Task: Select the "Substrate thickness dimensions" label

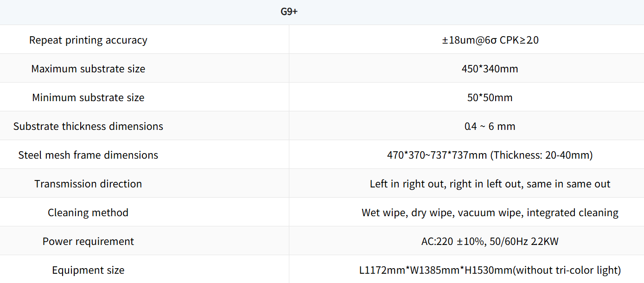Action: coord(88,126)
